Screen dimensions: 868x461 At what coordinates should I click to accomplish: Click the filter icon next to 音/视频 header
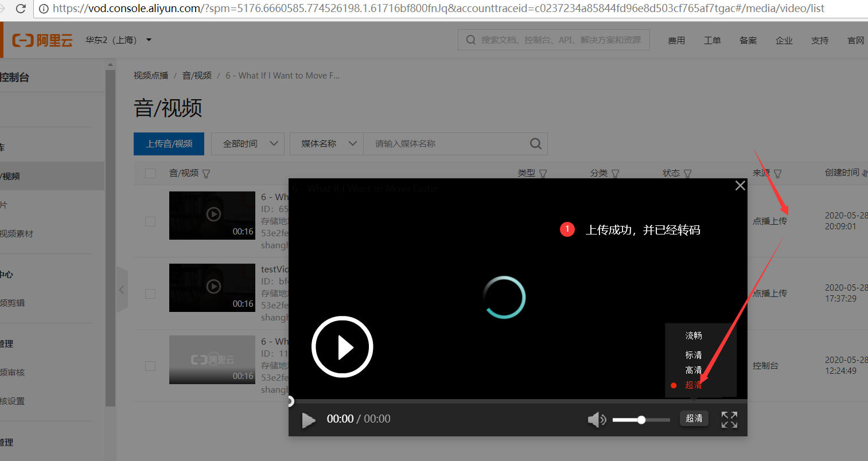207,174
